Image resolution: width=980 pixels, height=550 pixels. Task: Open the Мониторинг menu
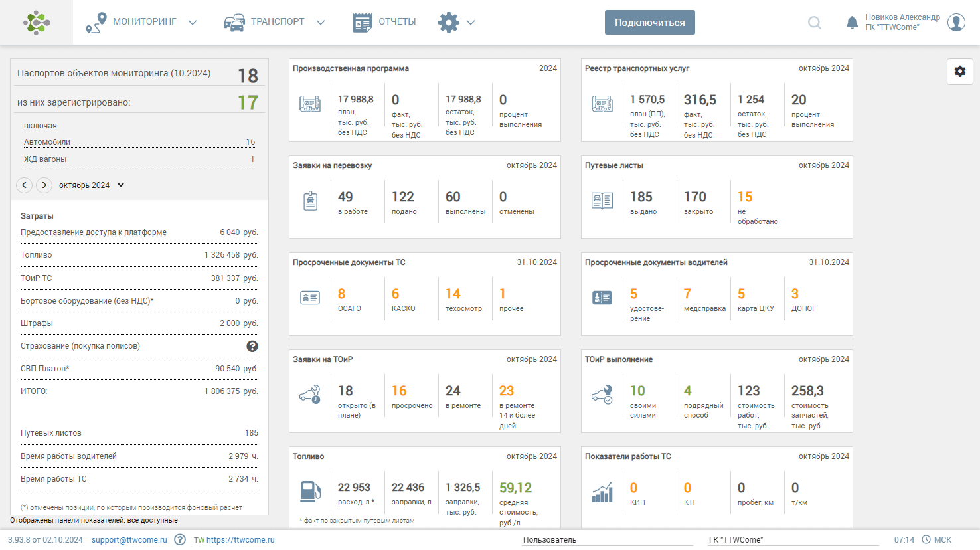[x=144, y=22]
